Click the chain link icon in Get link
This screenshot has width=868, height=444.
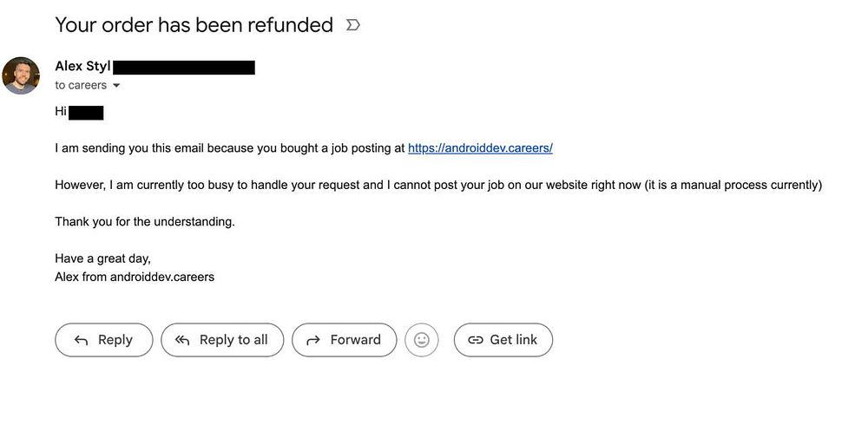tap(475, 340)
